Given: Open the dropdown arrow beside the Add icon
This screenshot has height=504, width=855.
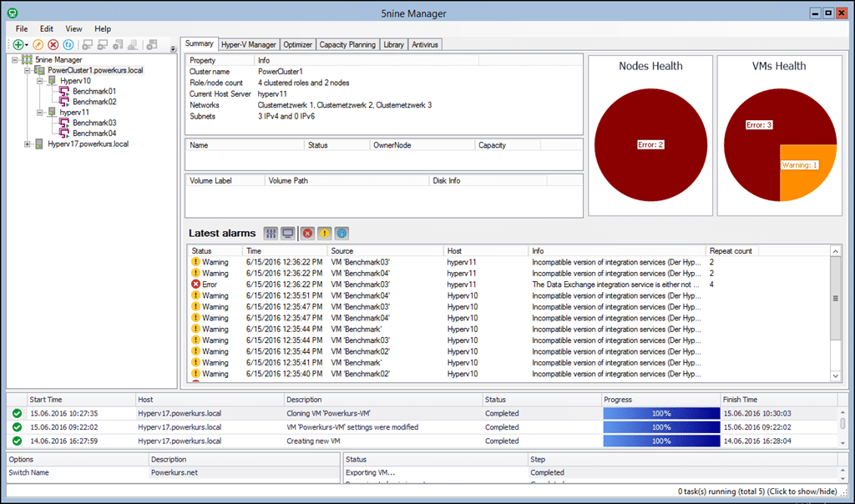Looking at the screenshot, I should (26, 45).
